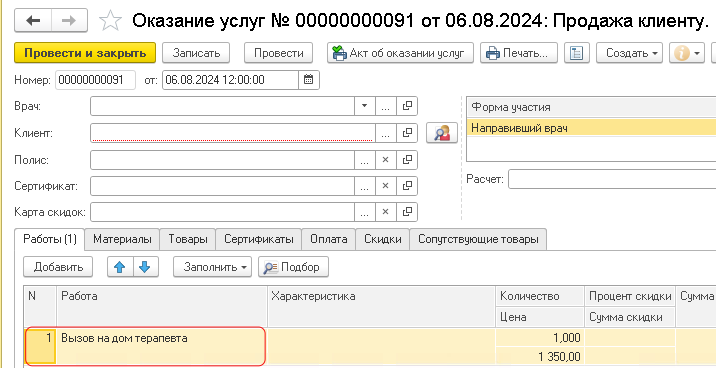This screenshot has height=368, width=716.
Task: Expand the Заполнить dropdown
Action: pos(212,267)
